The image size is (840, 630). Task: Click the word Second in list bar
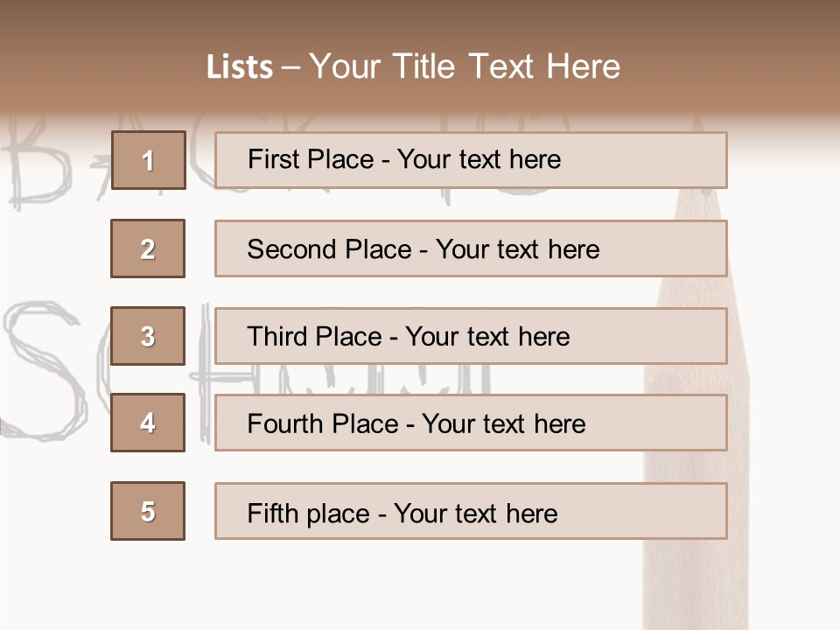click(291, 249)
